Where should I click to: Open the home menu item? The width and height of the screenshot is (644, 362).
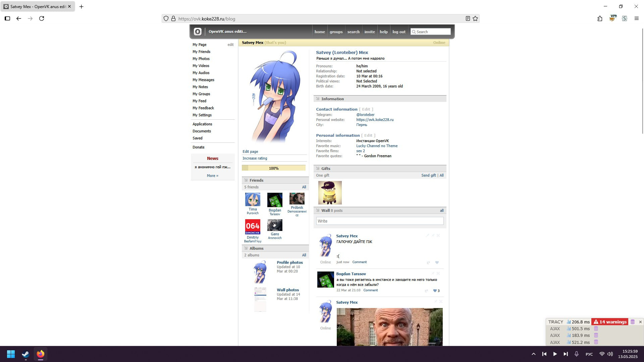pyautogui.click(x=320, y=32)
